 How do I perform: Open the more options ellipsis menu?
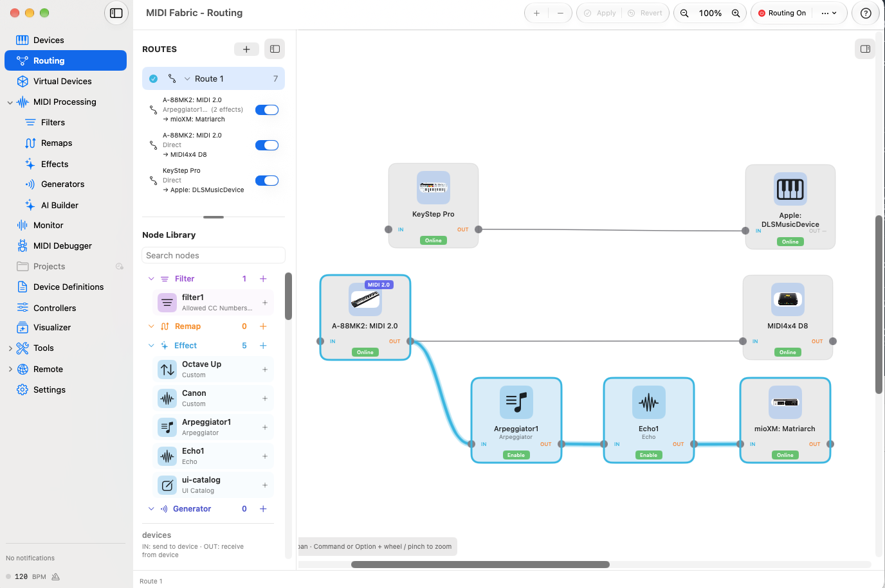click(829, 13)
